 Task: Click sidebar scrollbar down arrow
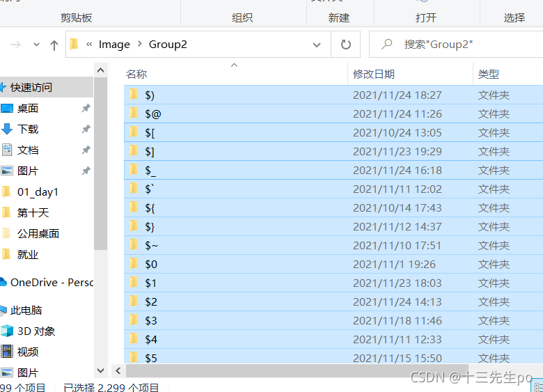point(100,370)
